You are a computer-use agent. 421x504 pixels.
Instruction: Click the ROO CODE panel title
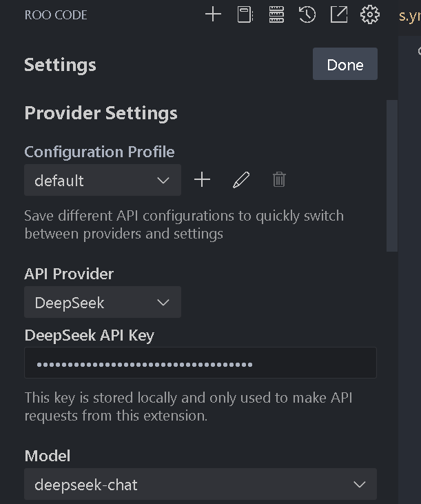(56, 14)
